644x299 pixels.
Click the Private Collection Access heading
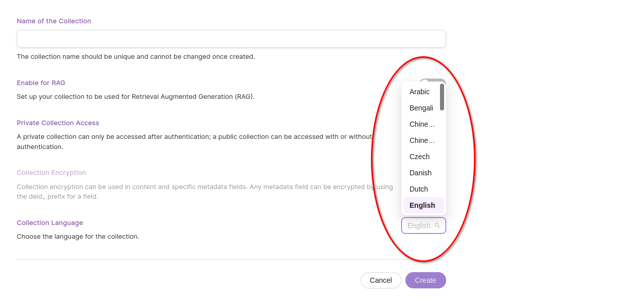pos(58,123)
